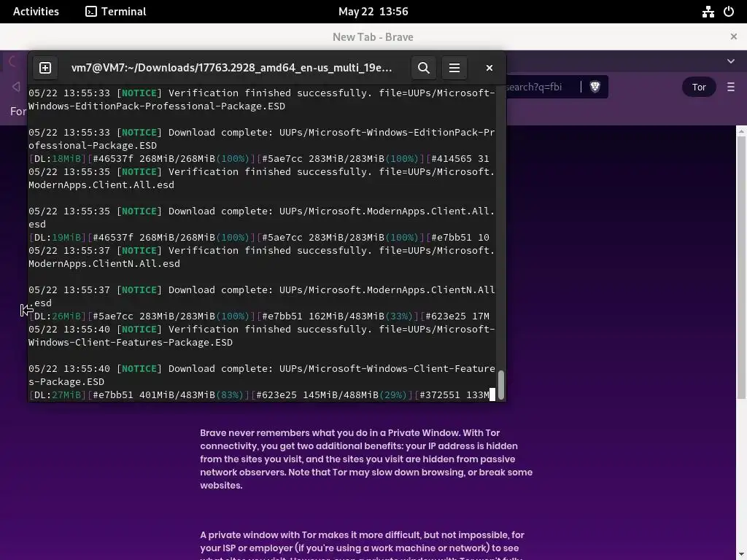Open Activities overview
Screen dimensions: 747x560
(36, 12)
